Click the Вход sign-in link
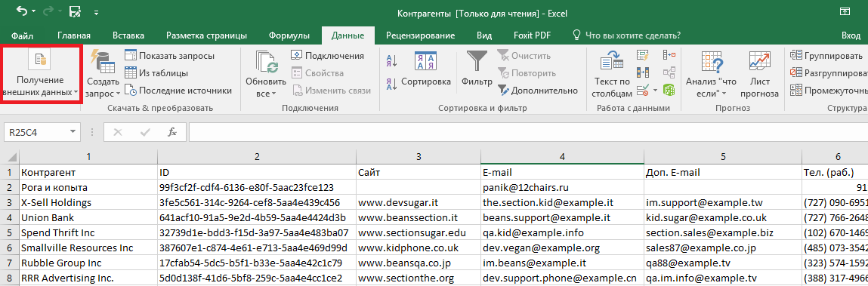Viewport: 868px width, 286px height. (x=851, y=35)
